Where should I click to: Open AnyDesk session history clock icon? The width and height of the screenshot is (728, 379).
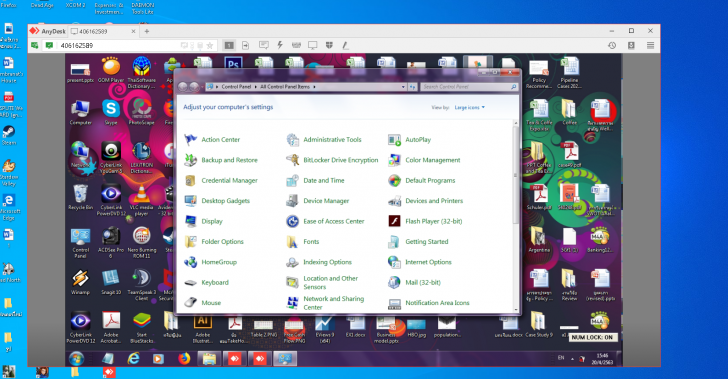click(x=612, y=45)
